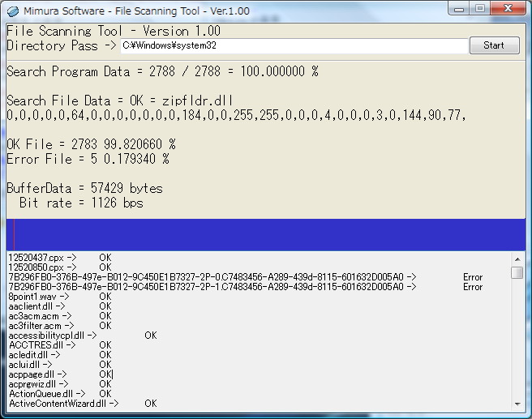Screen dimensions: 532x419
Task: Close the File Scanning Tool window
Action: pos(508,8)
